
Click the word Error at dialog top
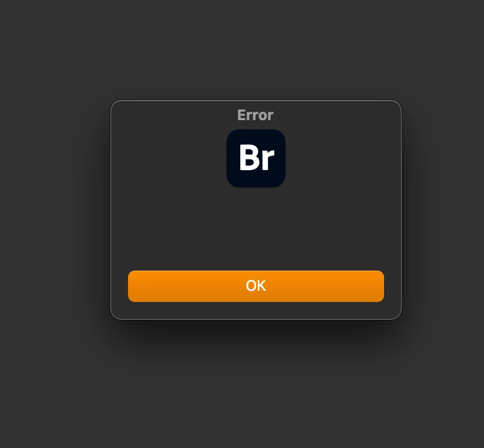point(255,115)
